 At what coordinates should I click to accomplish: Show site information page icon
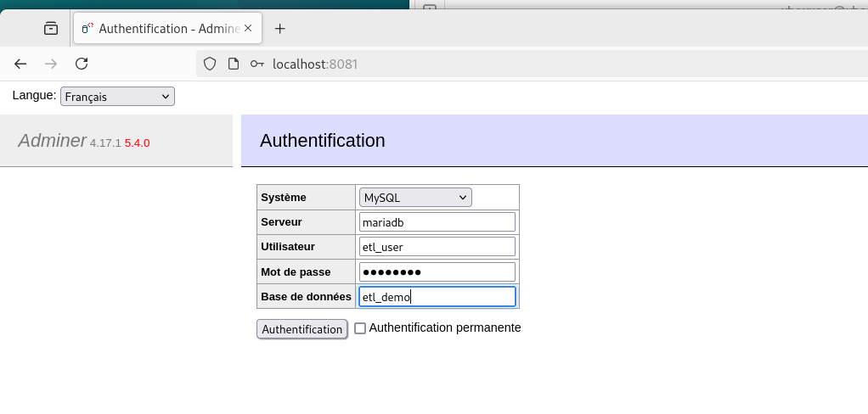click(234, 64)
